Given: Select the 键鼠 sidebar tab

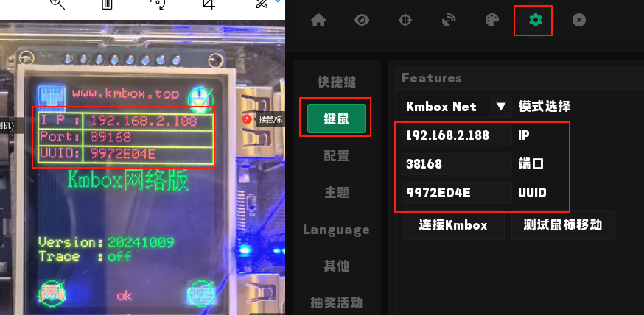Looking at the screenshot, I should (x=337, y=118).
